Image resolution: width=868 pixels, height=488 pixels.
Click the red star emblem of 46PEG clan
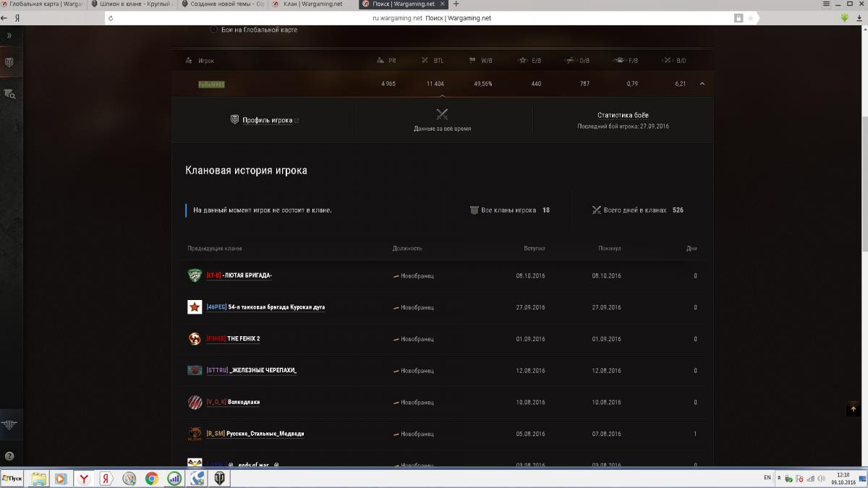pos(195,307)
